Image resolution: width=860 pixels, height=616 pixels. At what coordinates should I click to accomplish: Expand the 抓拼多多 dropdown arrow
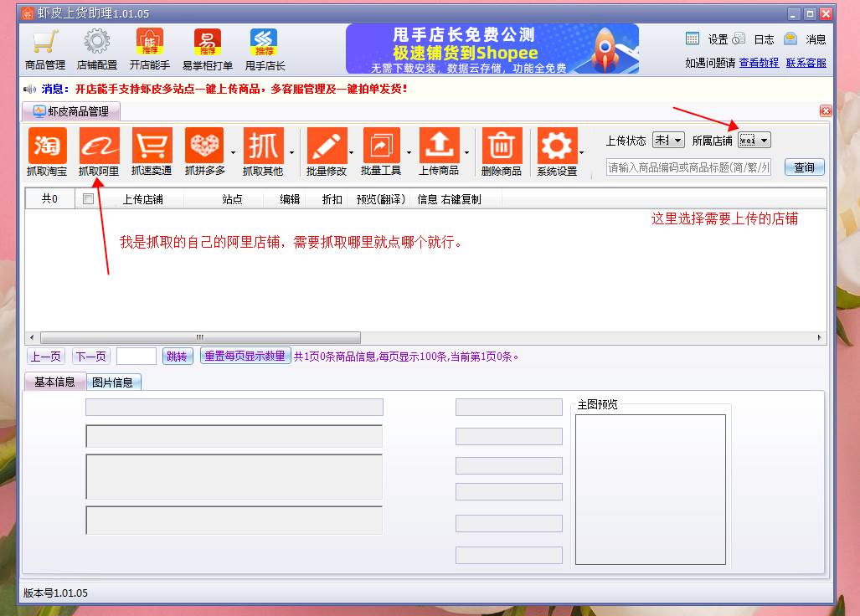point(233,152)
